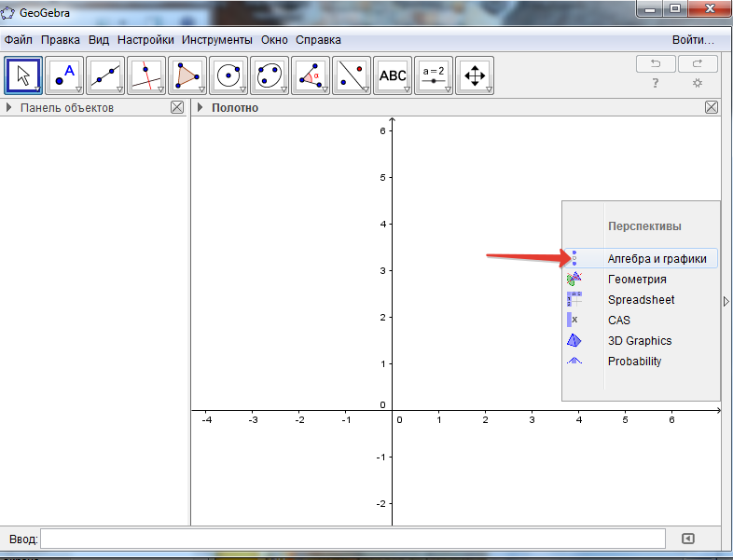Click the Геометрия perspective icon
This screenshot has width=733, height=560.
coord(574,279)
